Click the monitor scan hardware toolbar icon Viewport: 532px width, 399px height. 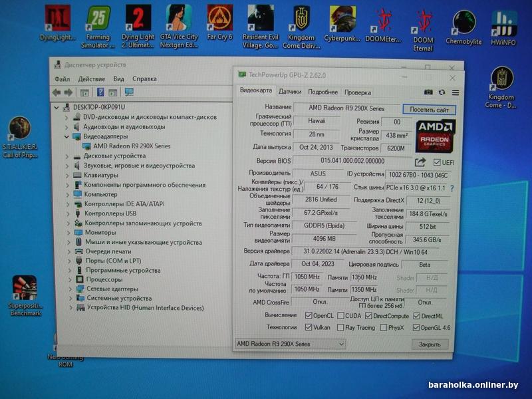[129, 92]
